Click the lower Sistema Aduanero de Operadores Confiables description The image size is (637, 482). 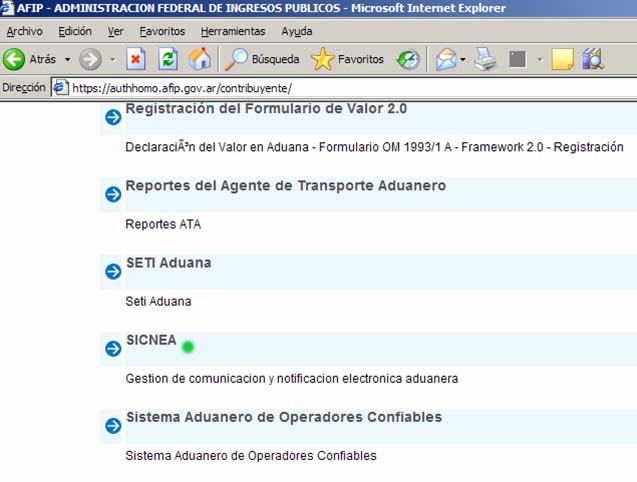tap(251, 456)
